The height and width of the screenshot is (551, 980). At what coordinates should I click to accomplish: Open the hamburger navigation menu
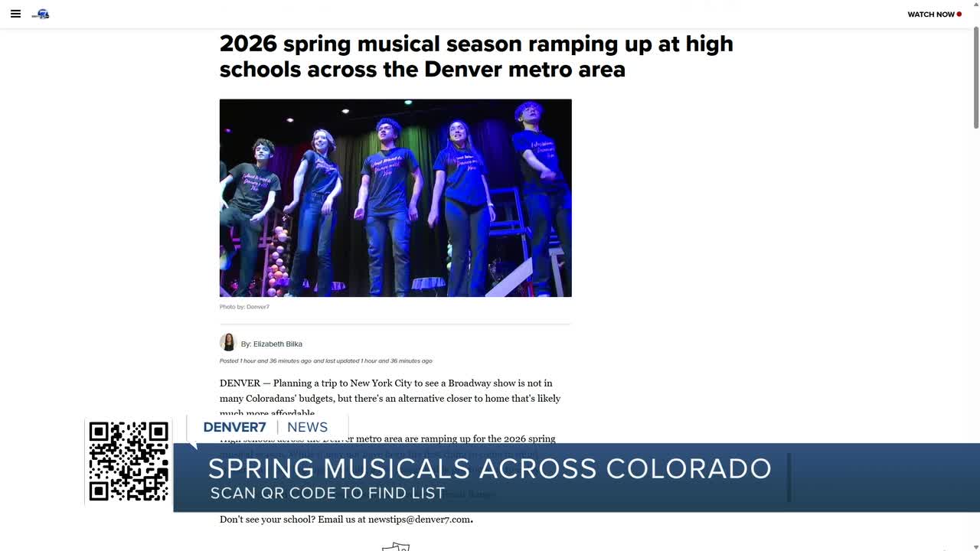[15, 14]
